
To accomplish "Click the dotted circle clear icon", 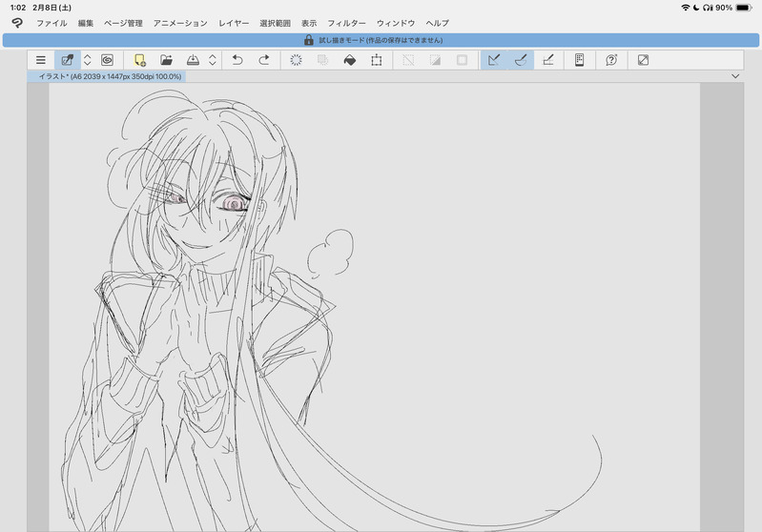I will [296, 60].
